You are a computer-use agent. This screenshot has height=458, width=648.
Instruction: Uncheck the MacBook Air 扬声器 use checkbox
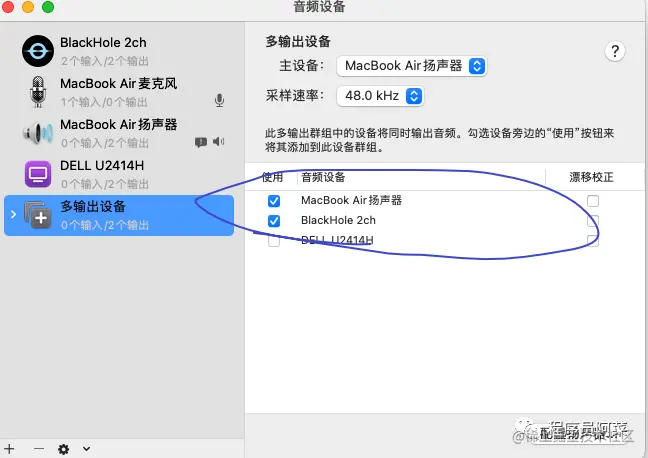274,201
